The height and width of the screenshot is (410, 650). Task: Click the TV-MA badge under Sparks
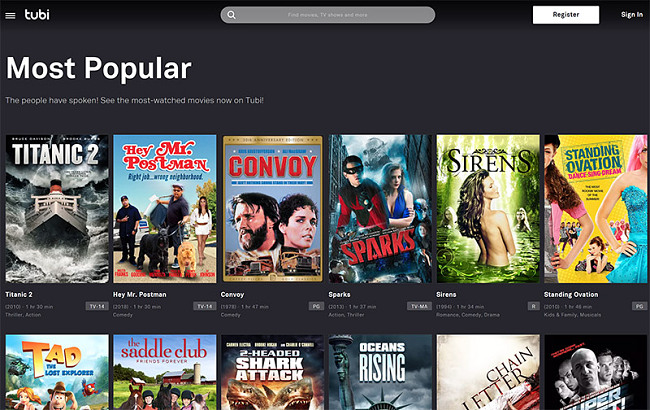pos(419,306)
